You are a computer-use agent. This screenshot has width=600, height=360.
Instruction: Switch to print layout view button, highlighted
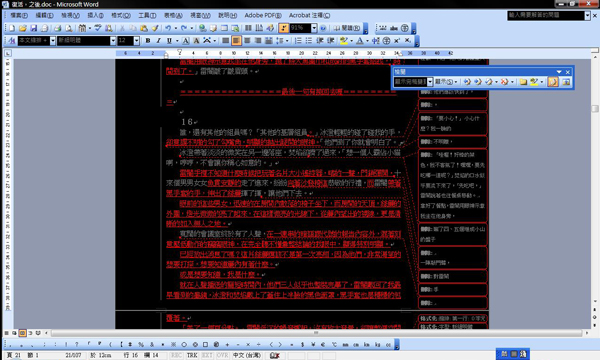tap(23, 333)
